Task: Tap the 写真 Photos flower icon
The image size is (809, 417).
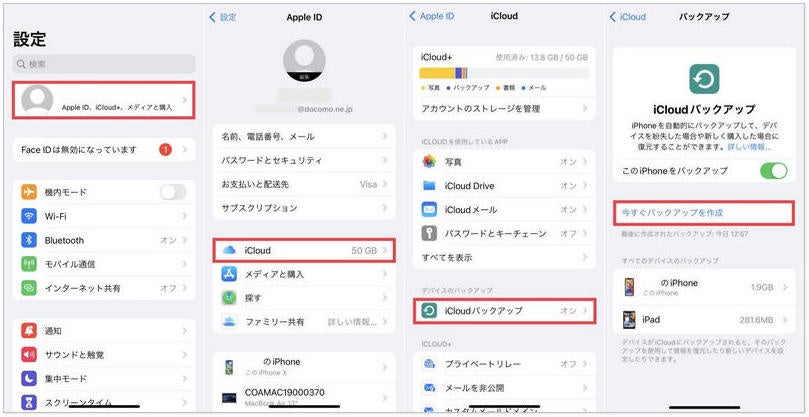Action: click(x=429, y=162)
